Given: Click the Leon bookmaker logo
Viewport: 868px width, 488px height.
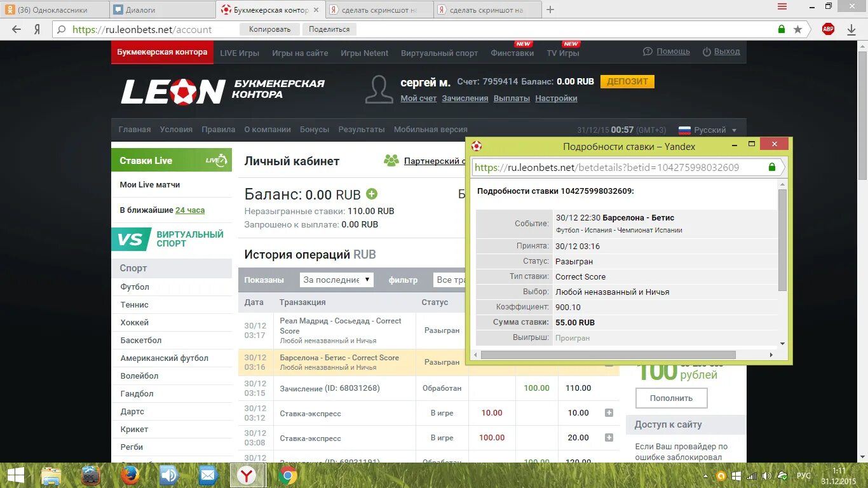Looking at the screenshot, I should click(222, 91).
